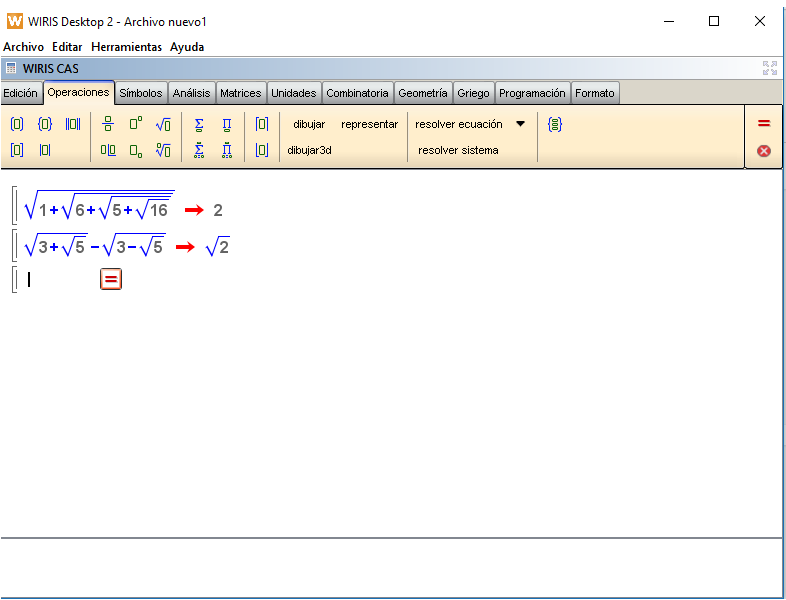Click the red delete-results icon
This screenshot has height=600, width=786.
764,150
